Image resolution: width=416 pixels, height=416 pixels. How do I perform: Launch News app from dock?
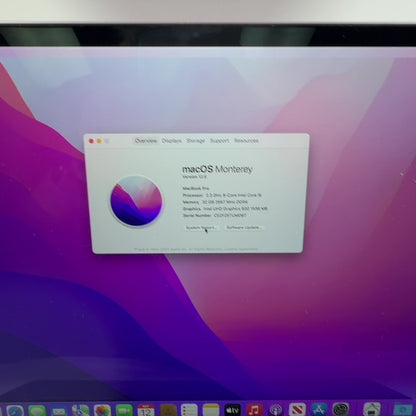297,410
